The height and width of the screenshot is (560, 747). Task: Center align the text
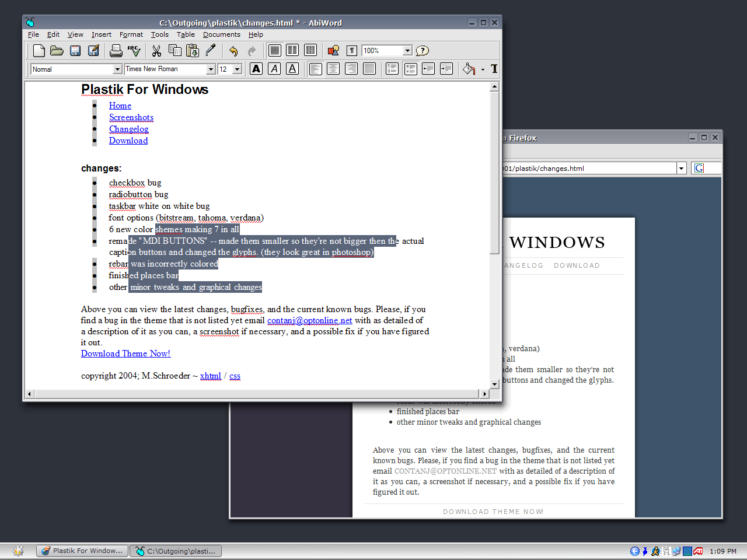(x=333, y=69)
